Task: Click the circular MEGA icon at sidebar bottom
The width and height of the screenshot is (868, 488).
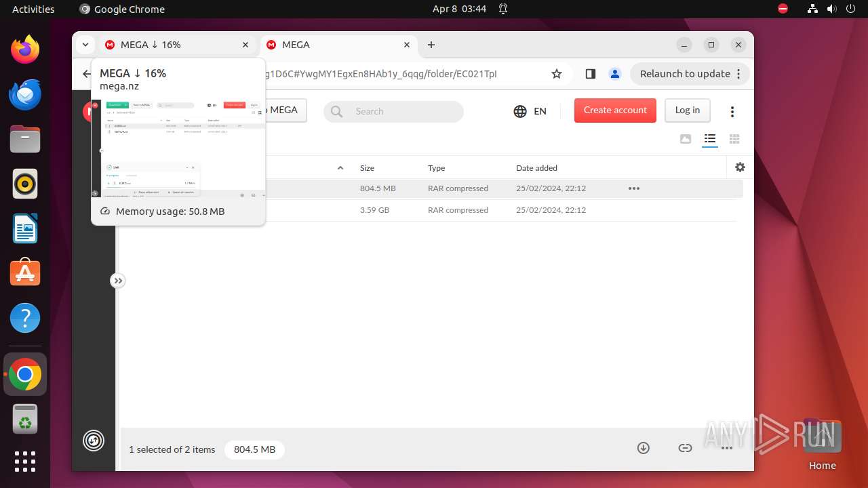Action: 94,441
